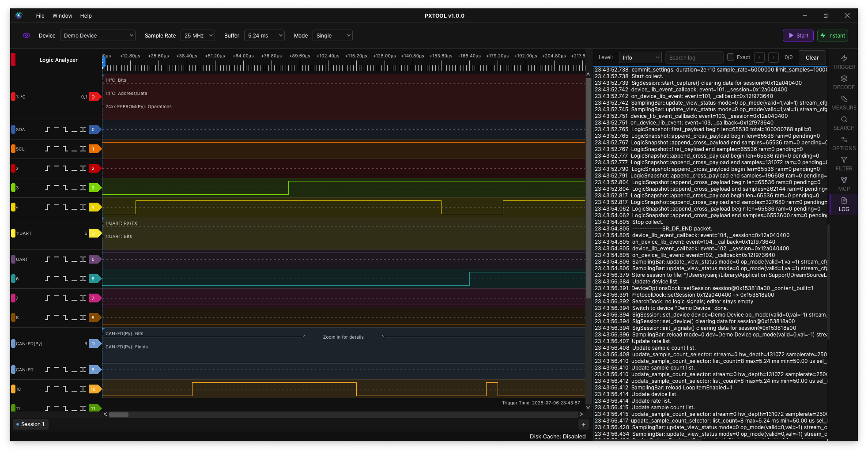This screenshot has height=453, width=868.
Task: Click scroll left arrow of waveform scrollbar
Action: point(105,414)
